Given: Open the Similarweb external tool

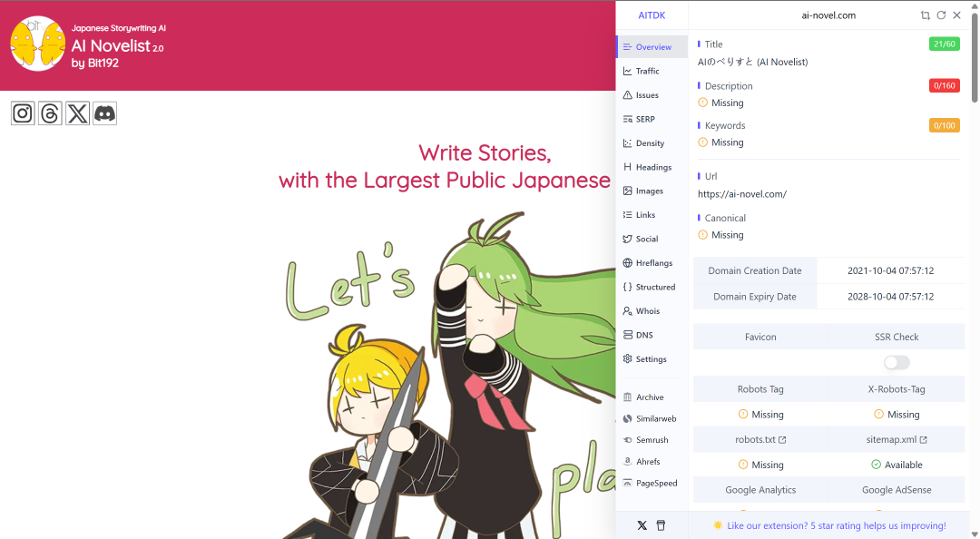Looking at the screenshot, I should coord(652,418).
